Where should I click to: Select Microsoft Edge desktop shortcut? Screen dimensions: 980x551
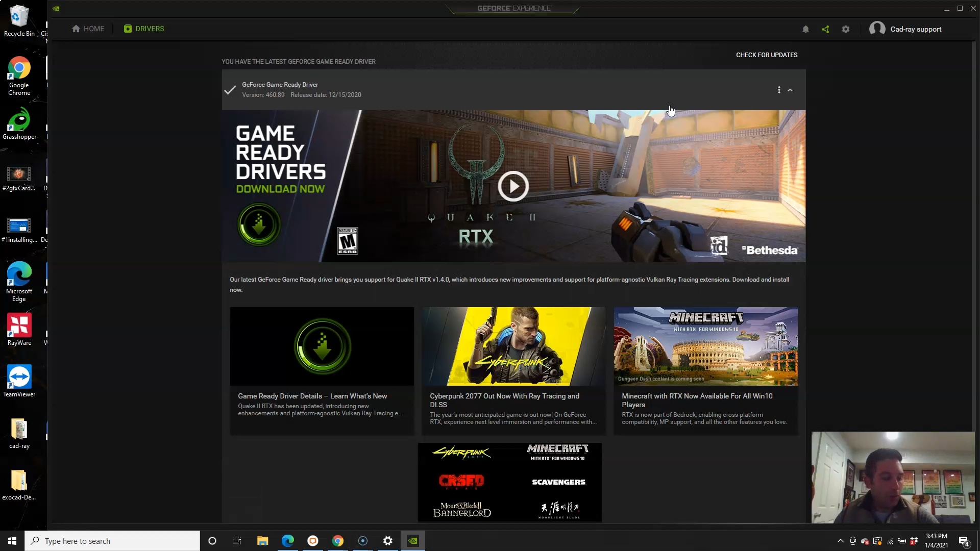(19, 282)
